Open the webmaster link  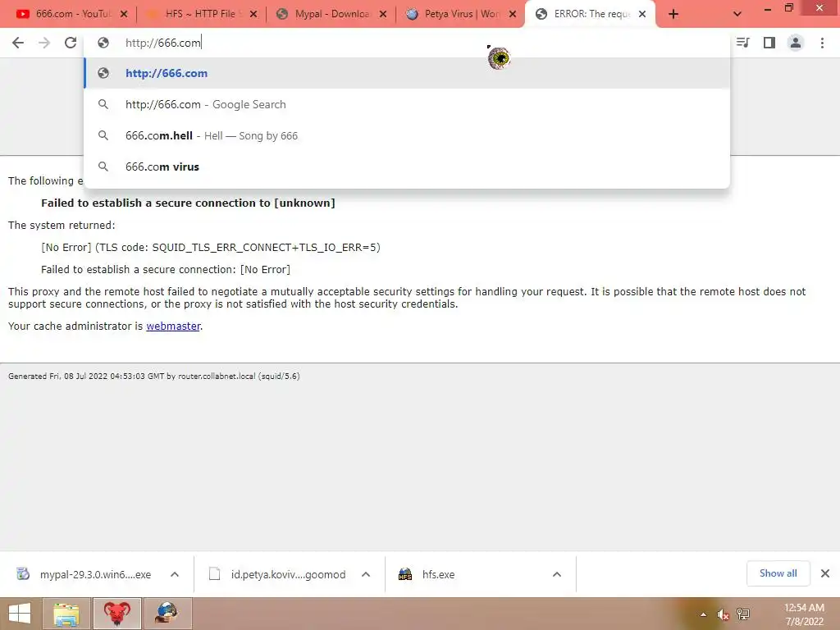(x=173, y=326)
